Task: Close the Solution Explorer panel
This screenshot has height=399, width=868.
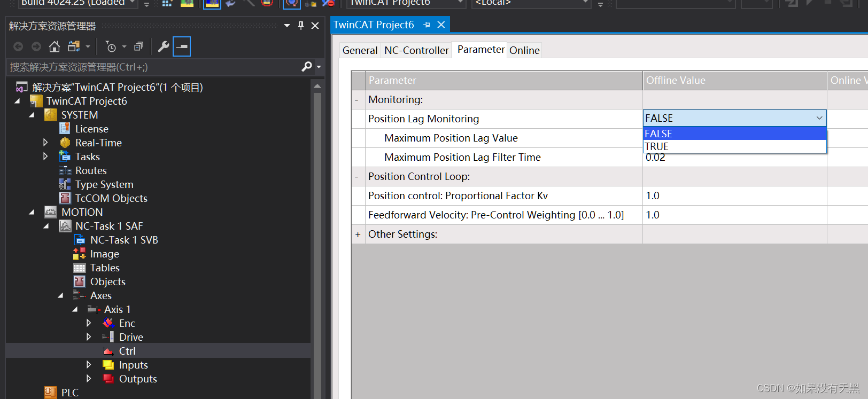Action: point(315,25)
